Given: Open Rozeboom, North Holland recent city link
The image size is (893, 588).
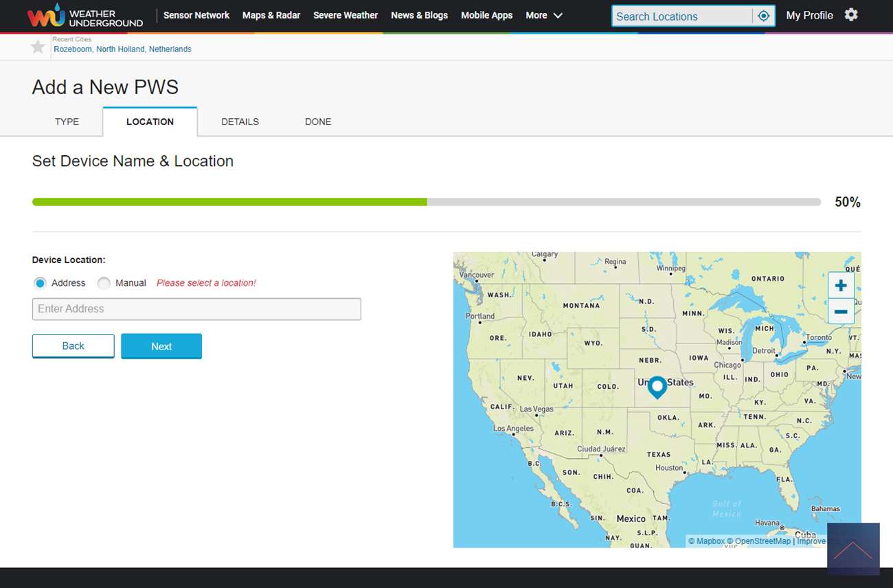Looking at the screenshot, I should [x=122, y=49].
